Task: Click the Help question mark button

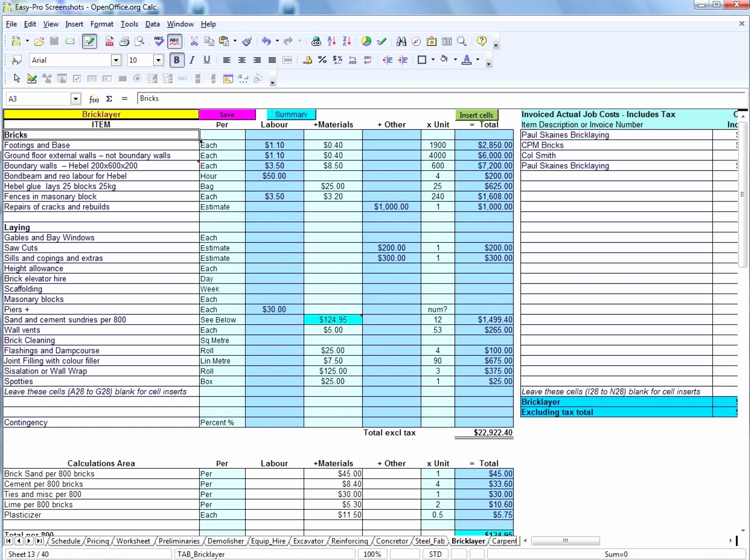Action: coord(481,41)
